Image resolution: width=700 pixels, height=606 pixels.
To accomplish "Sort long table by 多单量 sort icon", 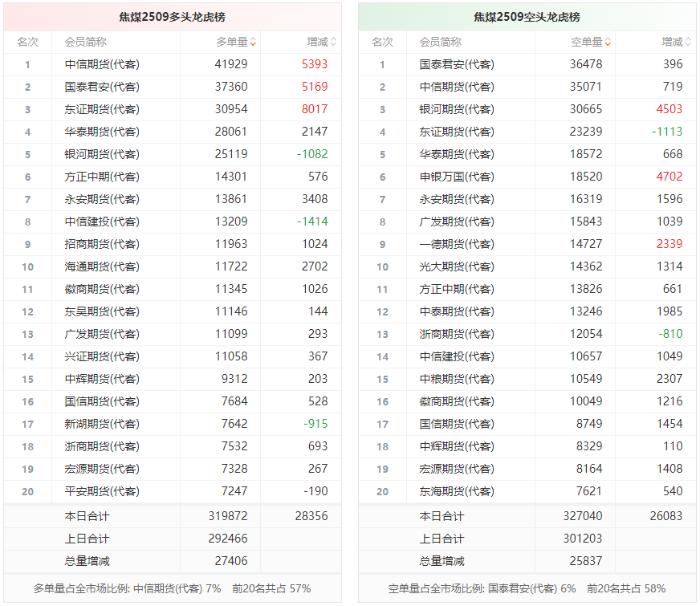I will pos(253,43).
